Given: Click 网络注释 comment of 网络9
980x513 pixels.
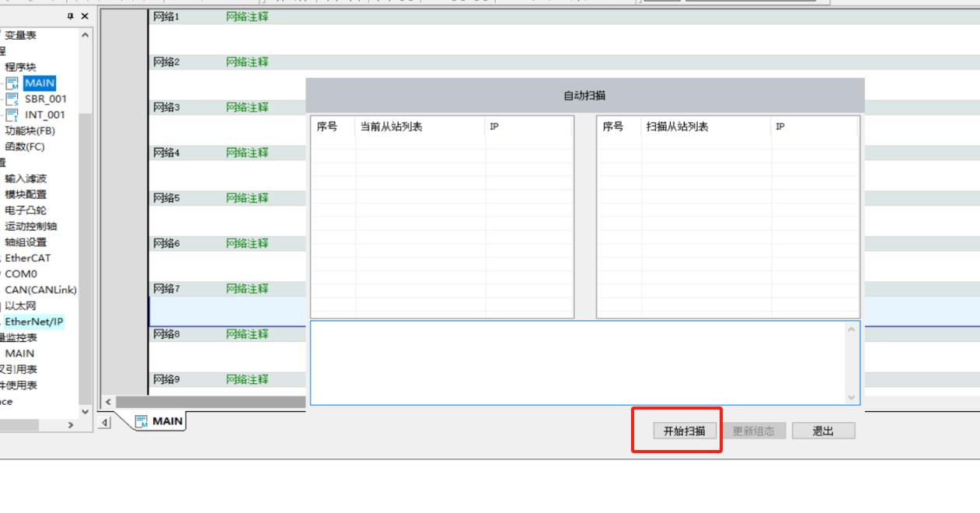Looking at the screenshot, I should coord(247,379).
